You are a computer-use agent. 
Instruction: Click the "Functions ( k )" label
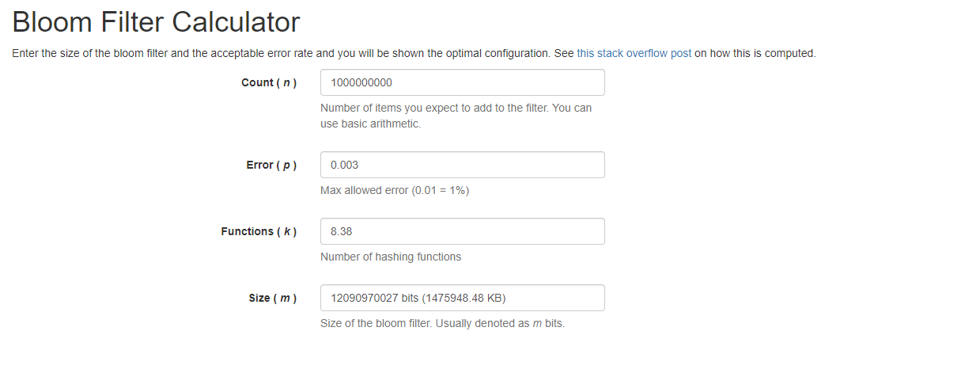(259, 231)
